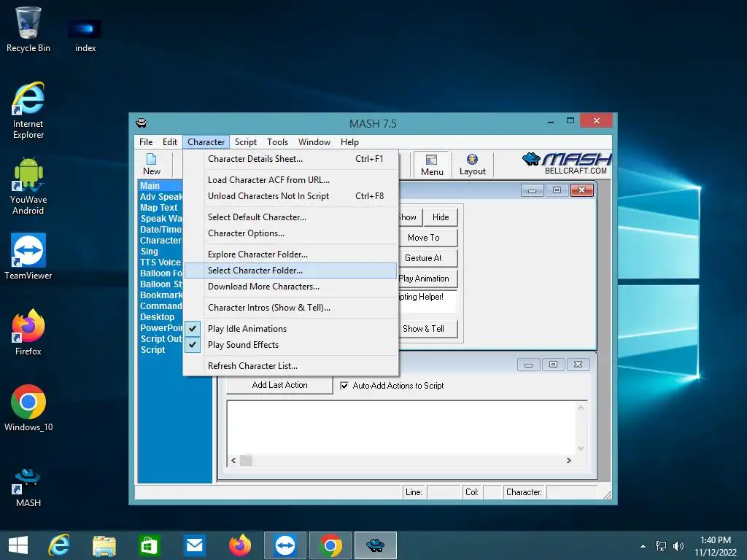Open the Edit menu
Screen dimensions: 747x560
169,142
